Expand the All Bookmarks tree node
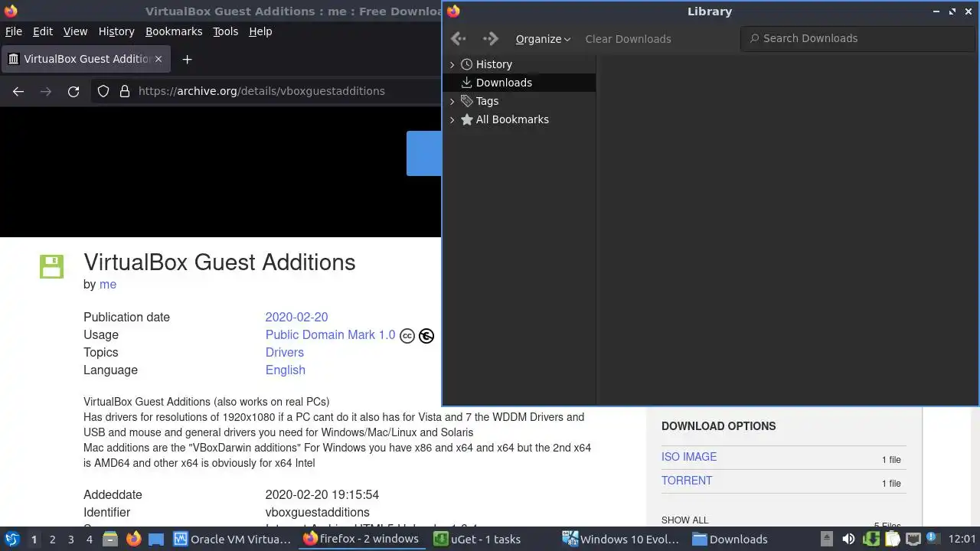Viewport: 980px width, 551px height. [x=452, y=119]
